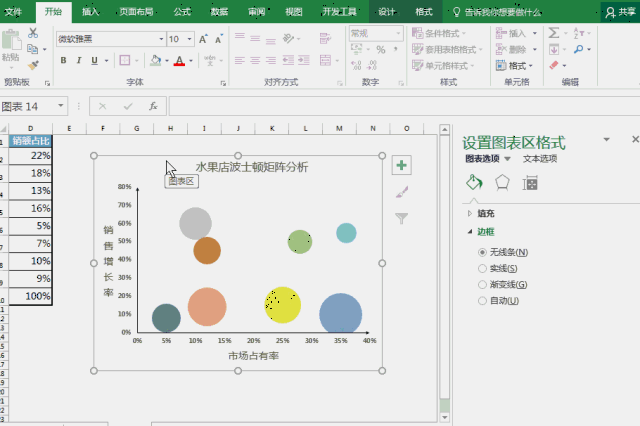Switch to the Data tab
Viewport: 640px width, 426px height.
pos(219,12)
